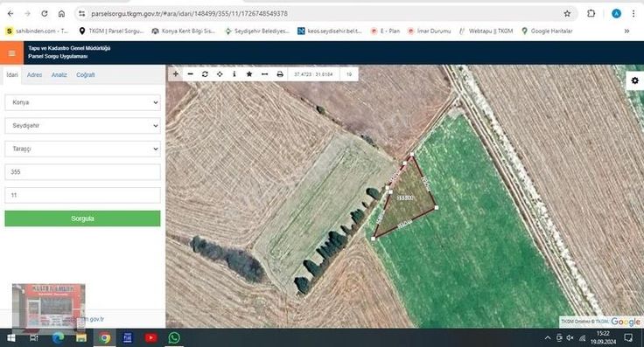Screen dimensions: 644x347
Task: Zoom out with the minus map tool
Action: click(x=190, y=73)
